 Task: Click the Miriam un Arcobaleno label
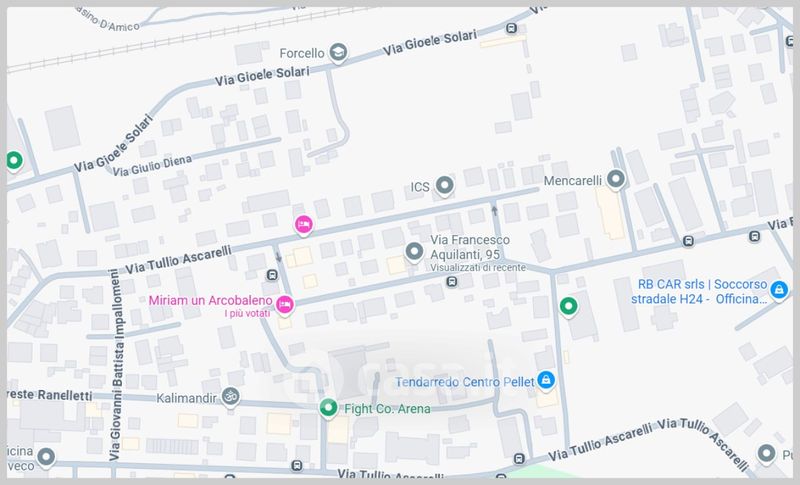(x=211, y=300)
